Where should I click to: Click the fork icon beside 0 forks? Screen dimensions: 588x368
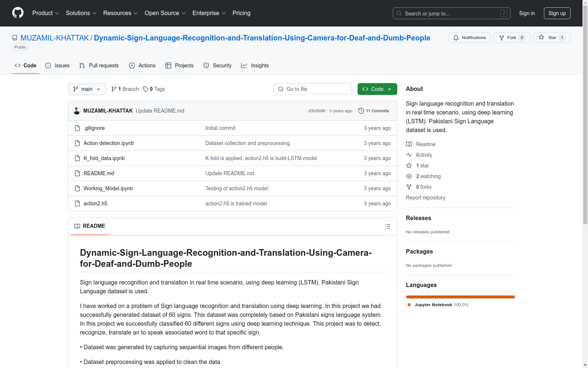pos(409,187)
